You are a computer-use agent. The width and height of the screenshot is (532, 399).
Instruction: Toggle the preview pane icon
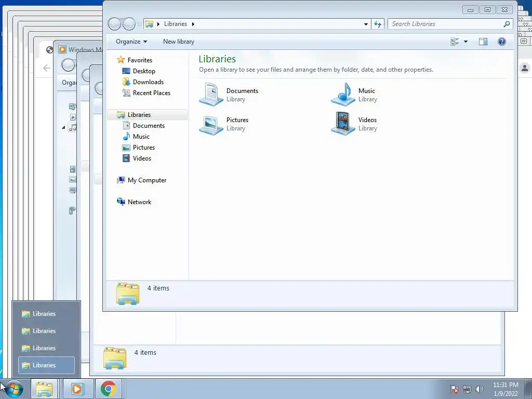point(483,42)
